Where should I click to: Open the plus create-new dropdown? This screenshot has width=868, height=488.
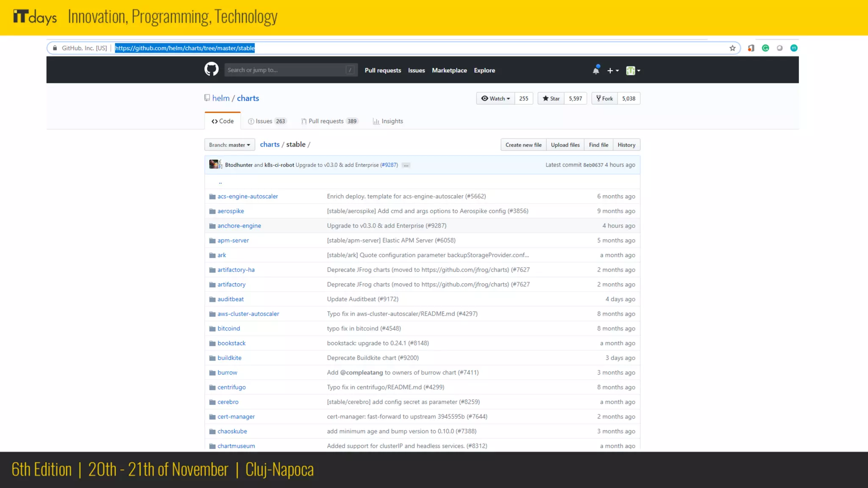(x=613, y=71)
